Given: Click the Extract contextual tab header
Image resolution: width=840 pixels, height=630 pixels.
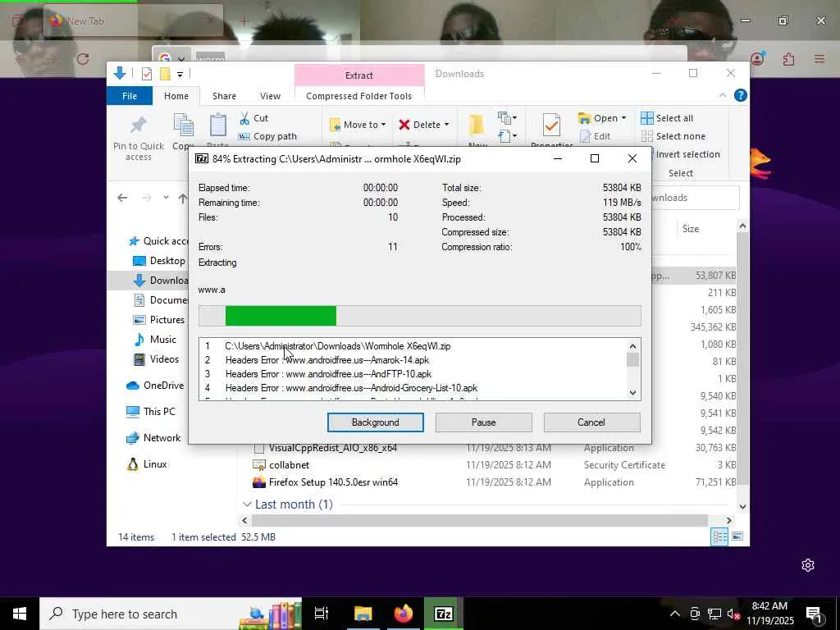Looking at the screenshot, I should [x=359, y=75].
